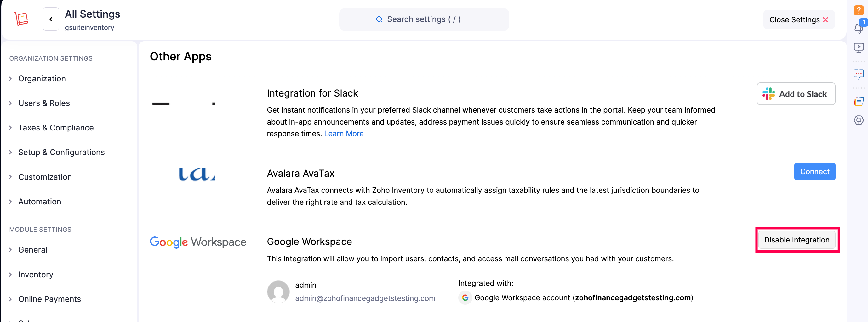The height and width of the screenshot is (322, 868).
Task: Open the video tutorials monitor icon
Action: 858,47
